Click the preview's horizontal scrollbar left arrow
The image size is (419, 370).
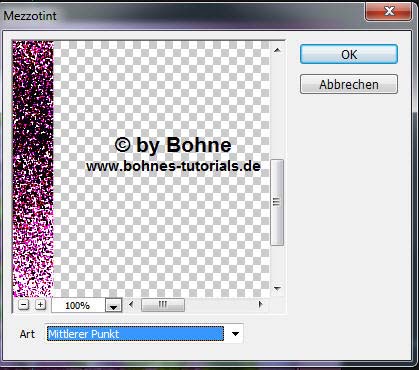pyautogui.click(x=131, y=304)
